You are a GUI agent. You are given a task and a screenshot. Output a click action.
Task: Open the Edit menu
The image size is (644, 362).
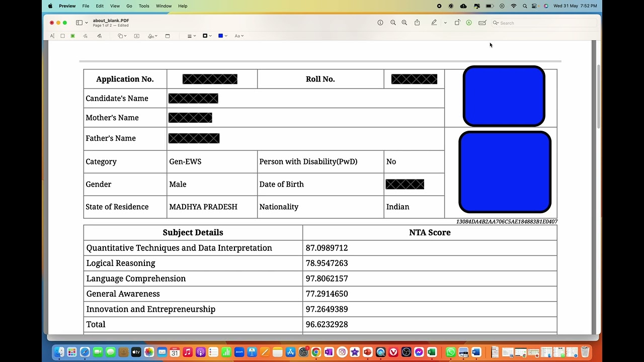click(100, 6)
